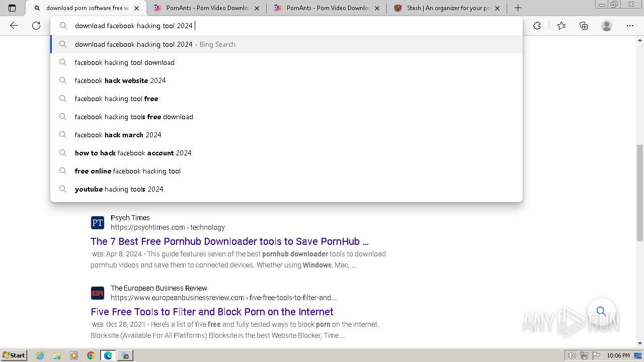Image resolution: width=644 pixels, height=362 pixels.
Task: Open a new tab with plus button
Action: coord(518,8)
